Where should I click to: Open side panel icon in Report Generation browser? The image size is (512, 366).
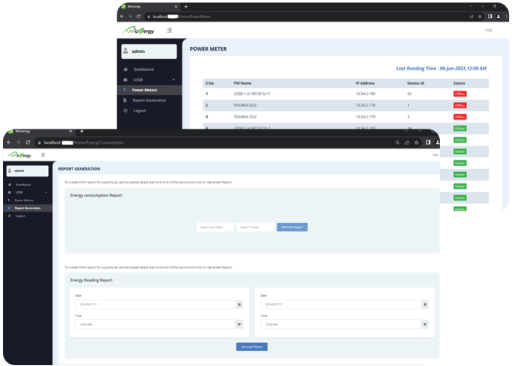(x=428, y=142)
